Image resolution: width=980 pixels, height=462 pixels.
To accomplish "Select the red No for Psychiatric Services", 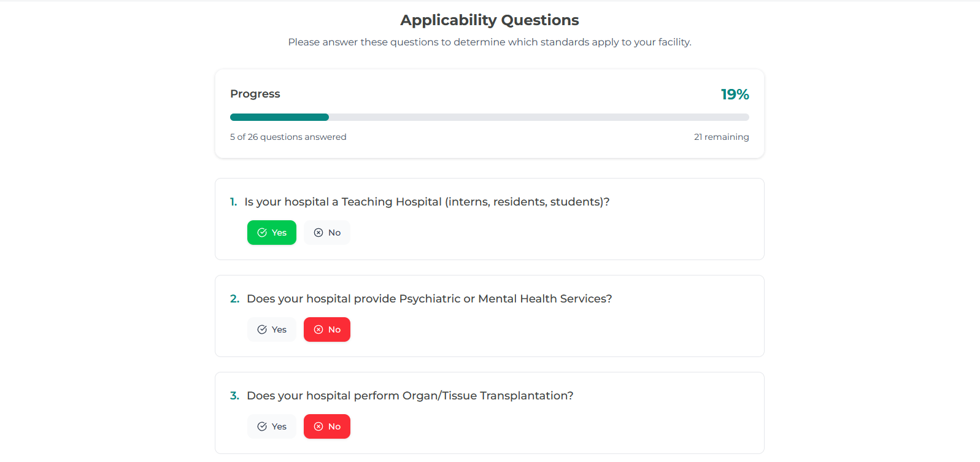I will 327,329.
